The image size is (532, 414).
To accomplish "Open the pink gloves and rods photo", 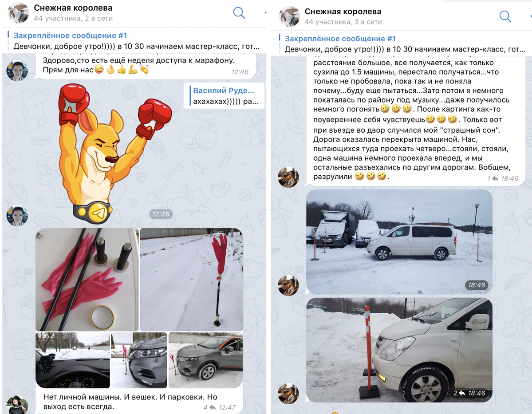I will 87,279.
